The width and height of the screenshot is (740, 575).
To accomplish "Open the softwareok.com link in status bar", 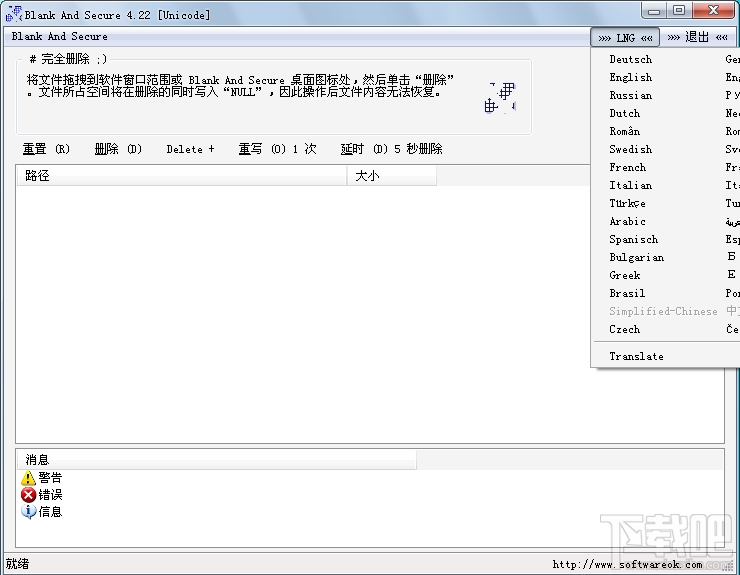I will 627,564.
